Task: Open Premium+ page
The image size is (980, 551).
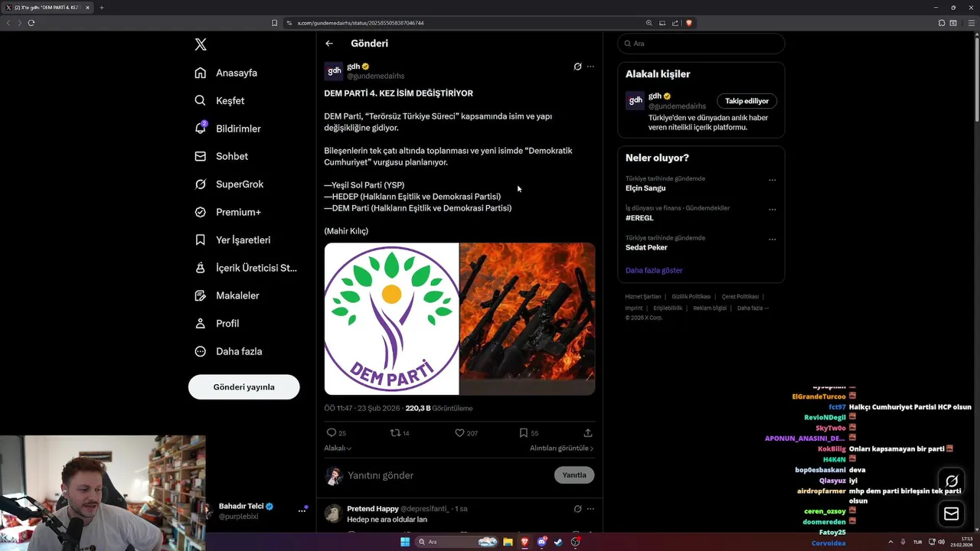Action: click(227, 212)
